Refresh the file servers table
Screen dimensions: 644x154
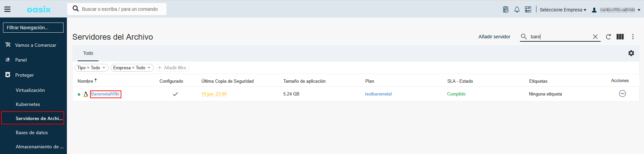coord(608,37)
